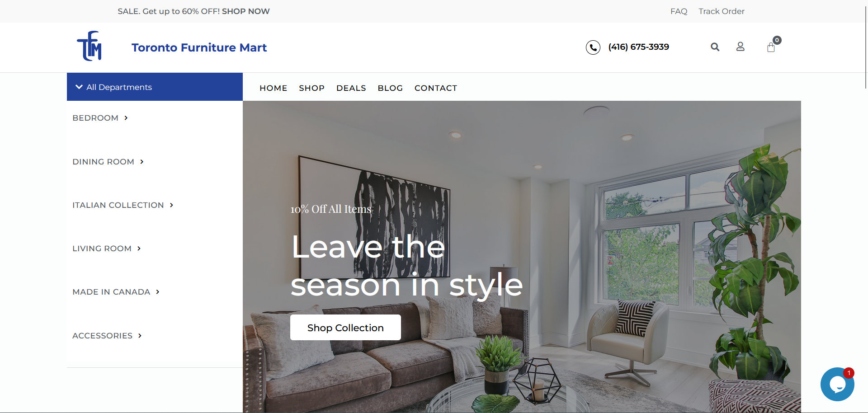Open the Track Order link
Viewport: 868px width, 413px height.
click(721, 11)
